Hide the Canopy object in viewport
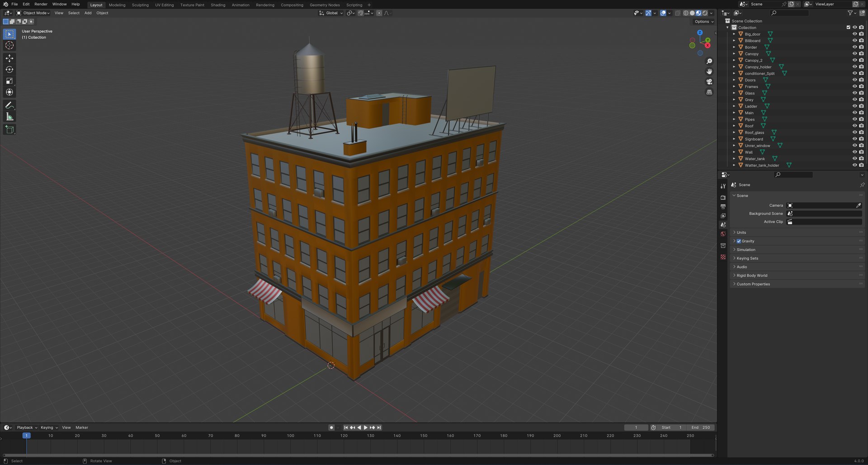The width and height of the screenshot is (868, 465). click(x=855, y=54)
